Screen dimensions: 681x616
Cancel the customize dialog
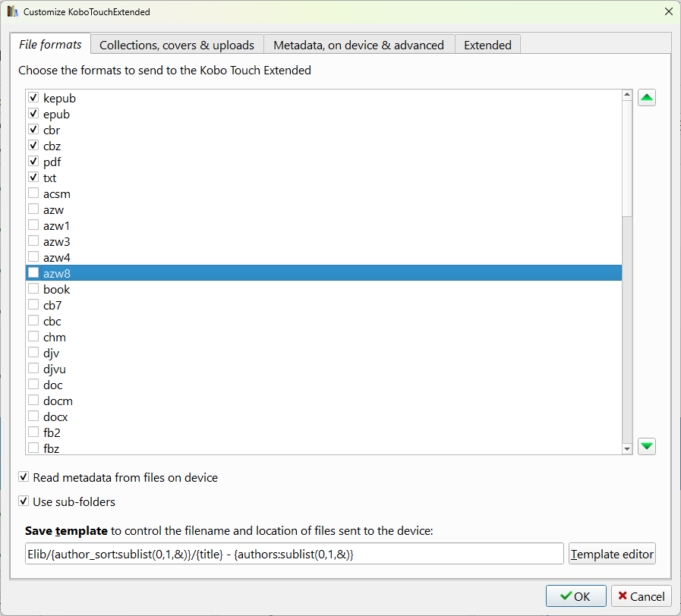pyautogui.click(x=642, y=596)
